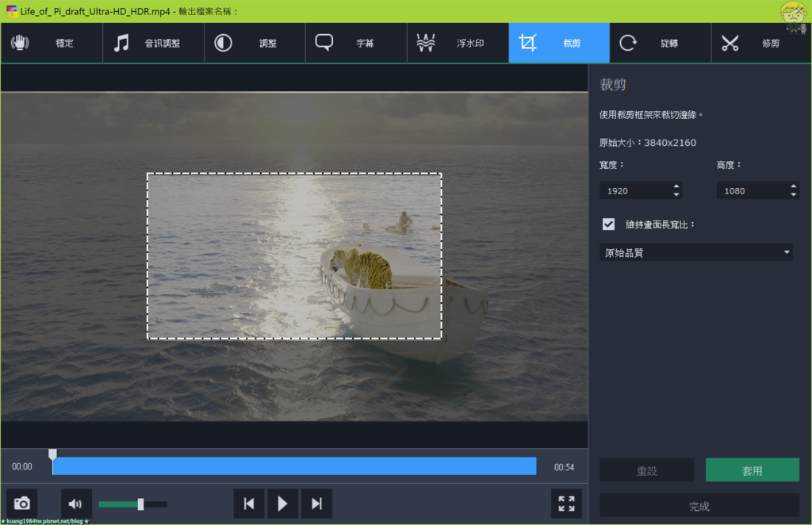The image size is (812, 525).
Task: Select the 裁剪 crop tab
Action: pos(559,43)
